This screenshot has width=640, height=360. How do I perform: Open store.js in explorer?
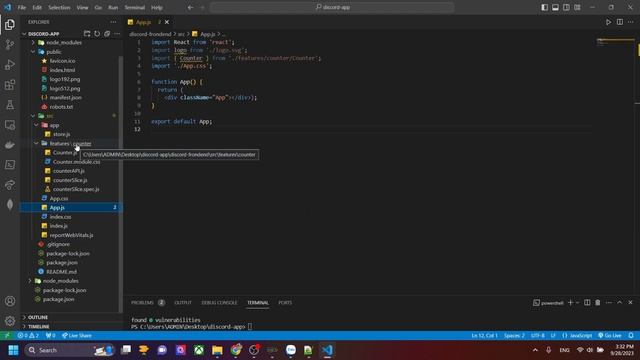pos(62,134)
